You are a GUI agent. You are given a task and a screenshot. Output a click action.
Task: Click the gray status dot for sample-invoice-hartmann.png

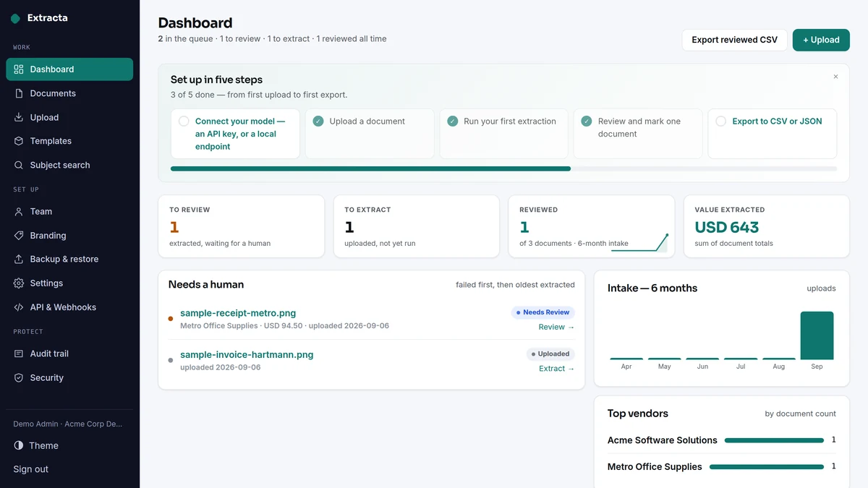(171, 360)
